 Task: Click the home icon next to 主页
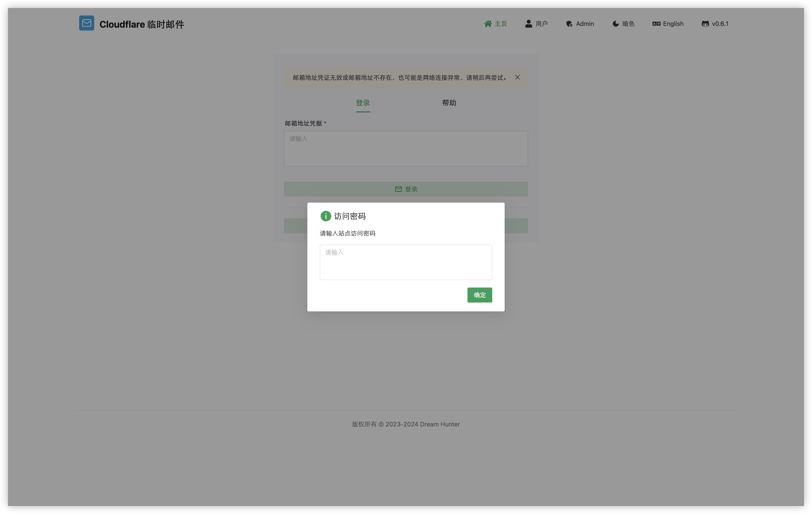click(x=488, y=24)
